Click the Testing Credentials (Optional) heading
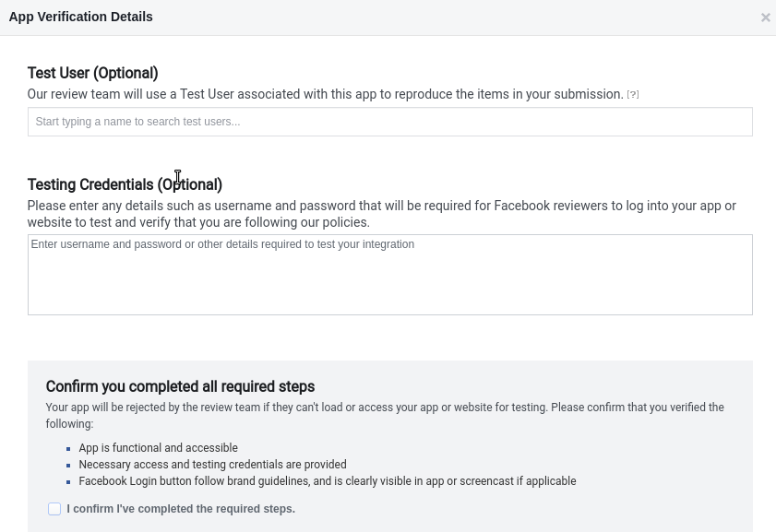Viewport: 776px width, 532px height. [x=125, y=184]
